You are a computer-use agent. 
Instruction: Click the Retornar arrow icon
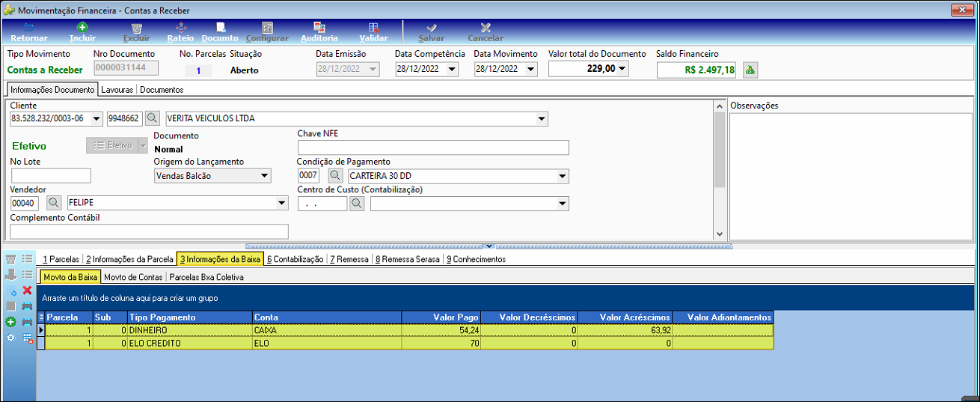(x=28, y=28)
